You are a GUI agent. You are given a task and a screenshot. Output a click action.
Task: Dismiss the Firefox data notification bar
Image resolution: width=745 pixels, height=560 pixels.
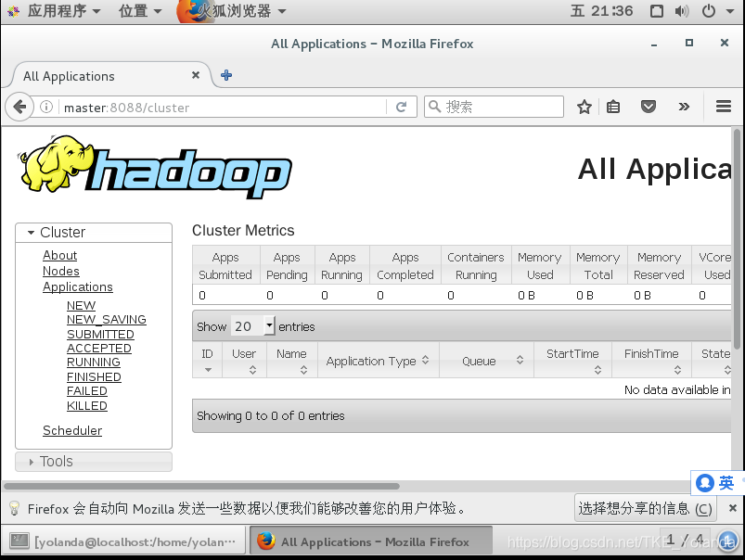pos(733,508)
